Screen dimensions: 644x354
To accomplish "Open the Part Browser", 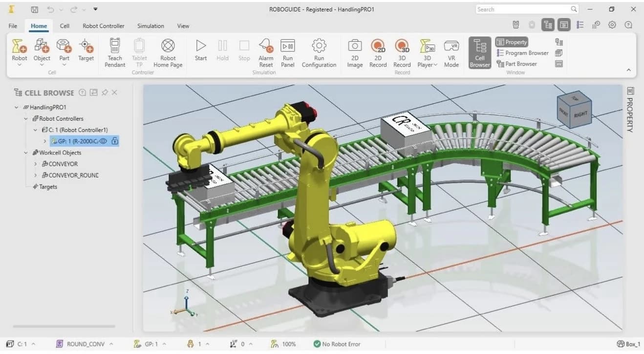I will (x=516, y=64).
